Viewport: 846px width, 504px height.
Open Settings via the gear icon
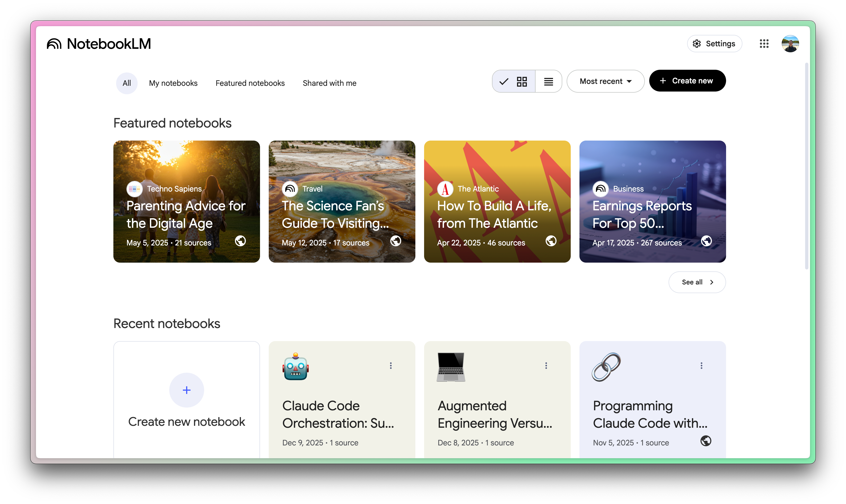pos(697,44)
